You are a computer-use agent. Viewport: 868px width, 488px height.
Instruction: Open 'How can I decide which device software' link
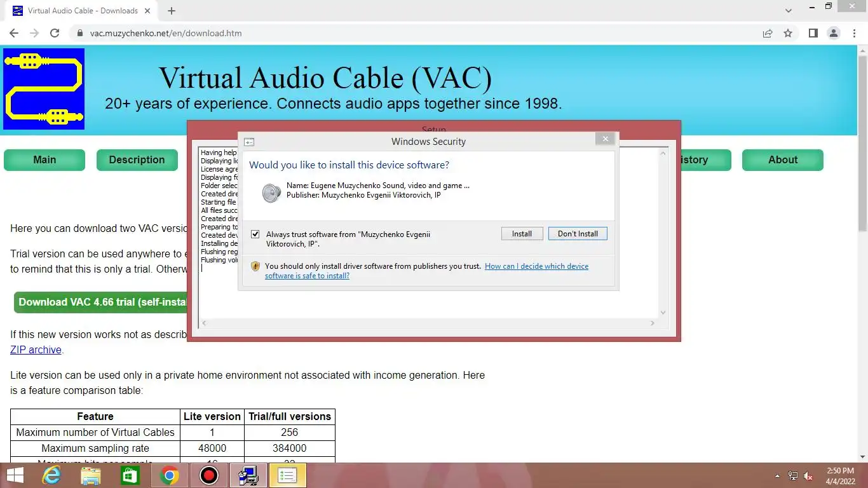pyautogui.click(x=426, y=271)
